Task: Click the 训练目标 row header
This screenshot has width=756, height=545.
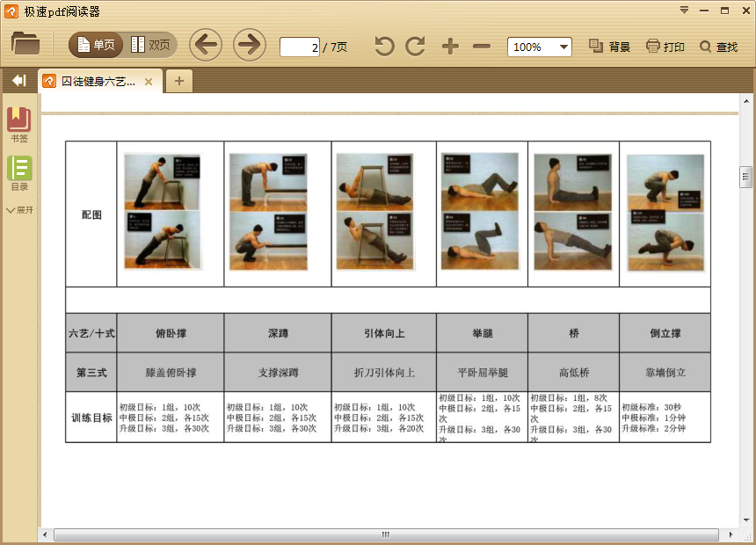Action: point(91,418)
